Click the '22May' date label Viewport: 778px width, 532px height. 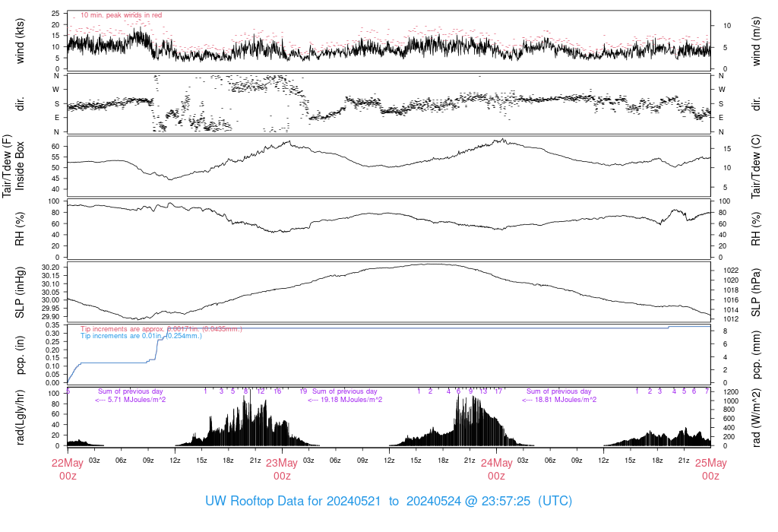(x=68, y=463)
